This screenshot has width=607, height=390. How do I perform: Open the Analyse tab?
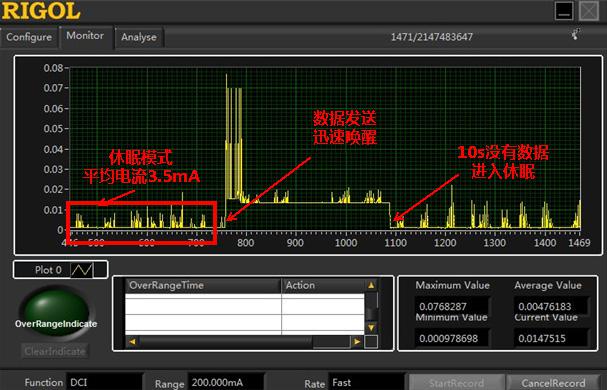pos(139,38)
